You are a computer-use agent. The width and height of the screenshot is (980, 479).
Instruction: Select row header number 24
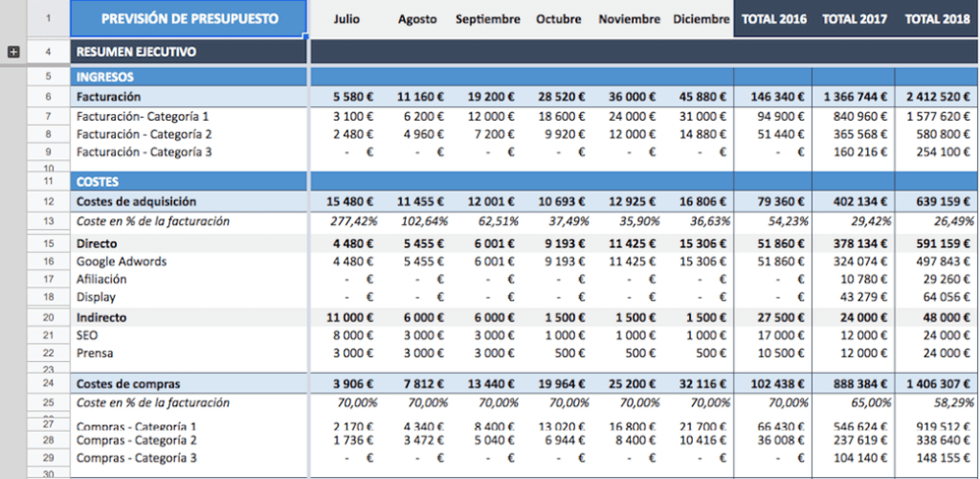pyautogui.click(x=48, y=383)
